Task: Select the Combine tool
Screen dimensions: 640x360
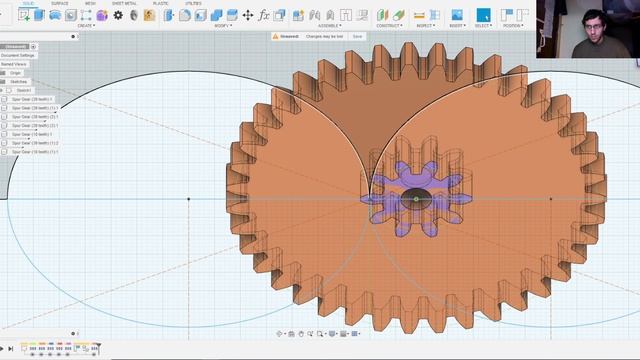Action: pyautogui.click(x=216, y=16)
